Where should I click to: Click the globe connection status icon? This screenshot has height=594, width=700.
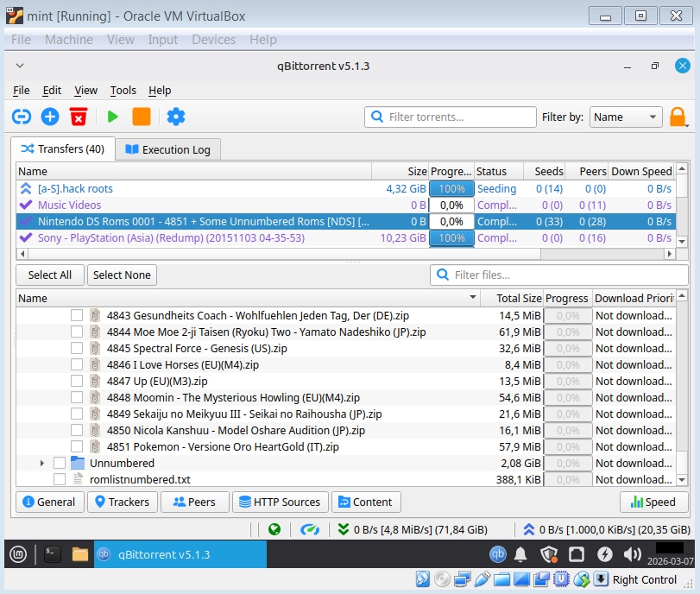(274, 530)
